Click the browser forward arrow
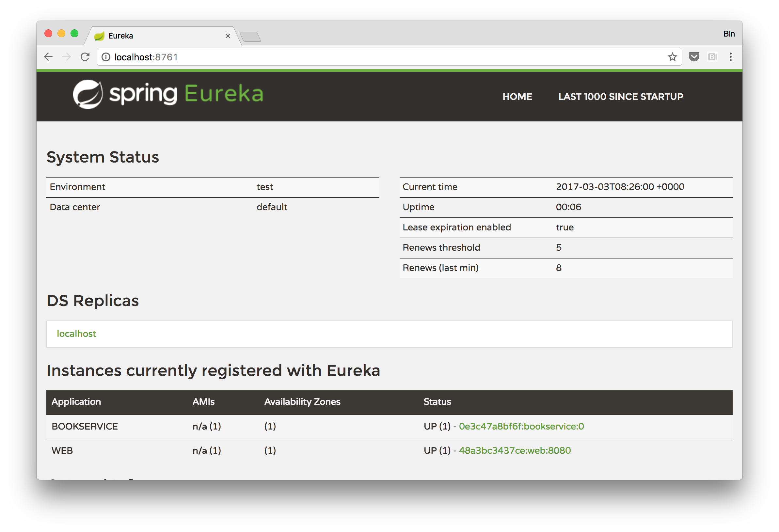The height and width of the screenshot is (532, 779). coord(67,57)
